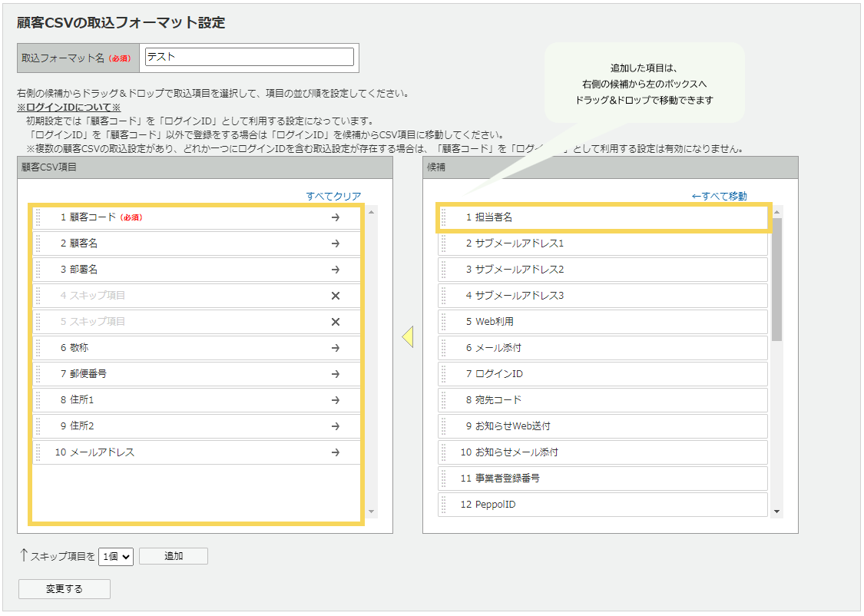This screenshot has height=616, width=864.
Task: Click the arrow icon next to 顧客コード
Action: tap(336, 217)
